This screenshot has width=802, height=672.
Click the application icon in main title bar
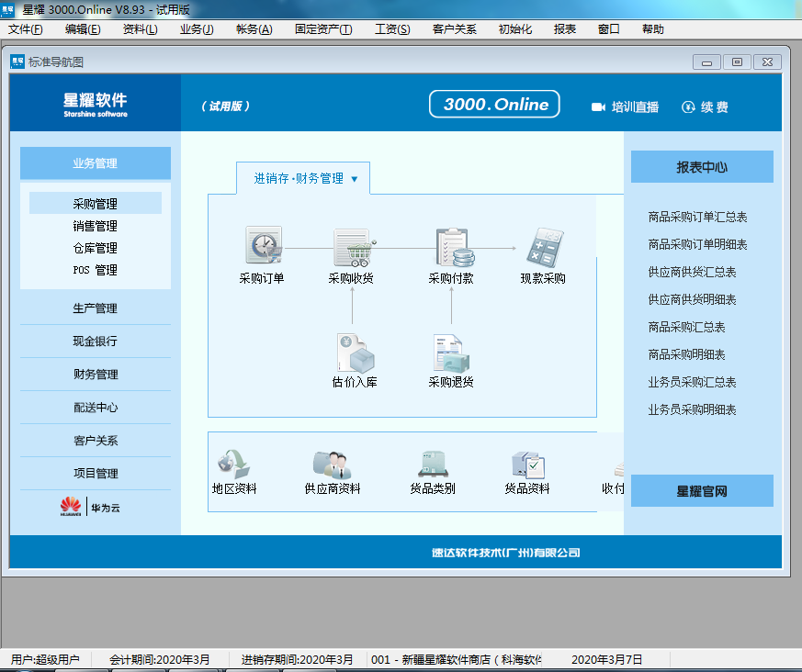tap(7, 10)
